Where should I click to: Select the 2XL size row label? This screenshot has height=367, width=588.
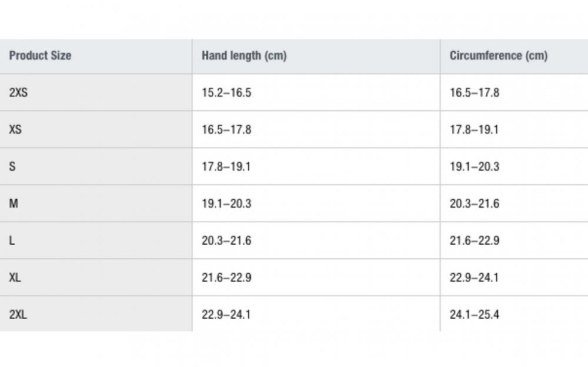click(18, 315)
